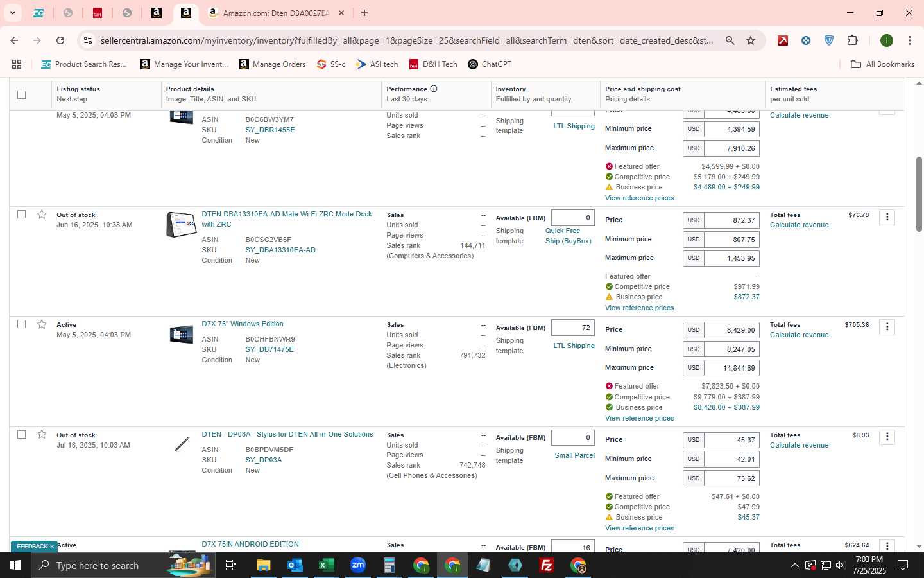The height and width of the screenshot is (578, 924).
Task: Open Small Parcel shipping template
Action: pos(575,455)
